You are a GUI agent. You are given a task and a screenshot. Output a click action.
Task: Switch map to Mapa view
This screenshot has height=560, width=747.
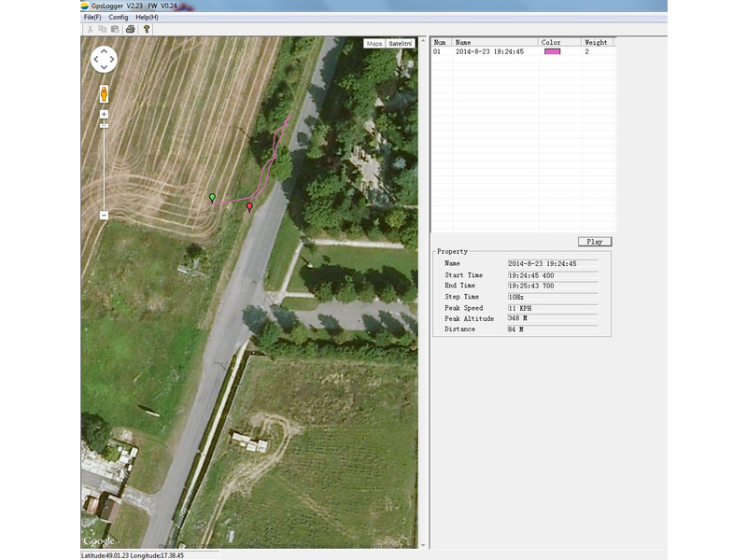pos(374,44)
